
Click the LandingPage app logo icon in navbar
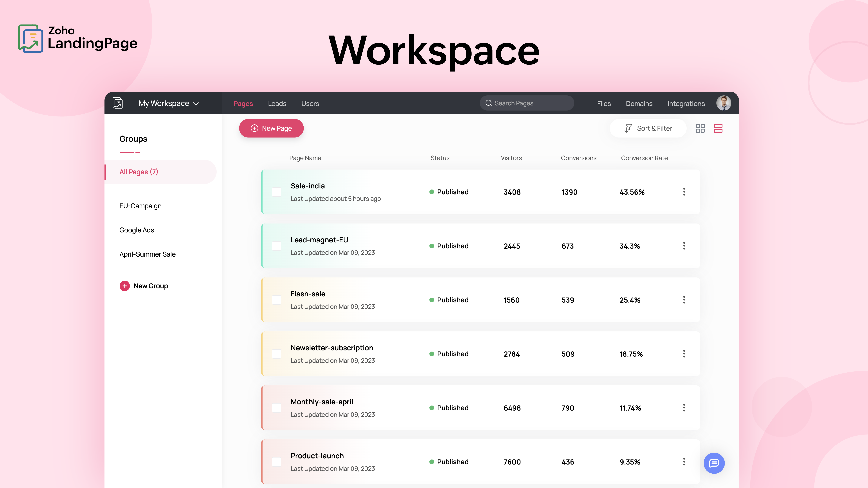118,103
